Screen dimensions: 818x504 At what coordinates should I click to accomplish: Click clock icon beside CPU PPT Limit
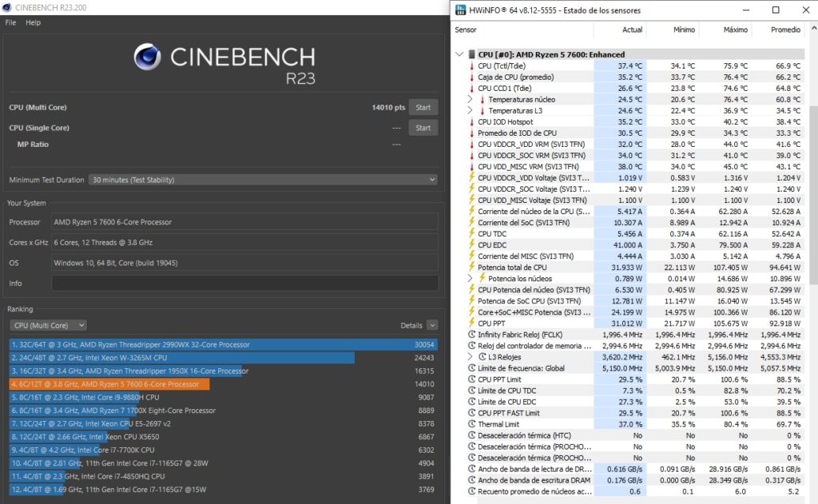pyautogui.click(x=471, y=379)
